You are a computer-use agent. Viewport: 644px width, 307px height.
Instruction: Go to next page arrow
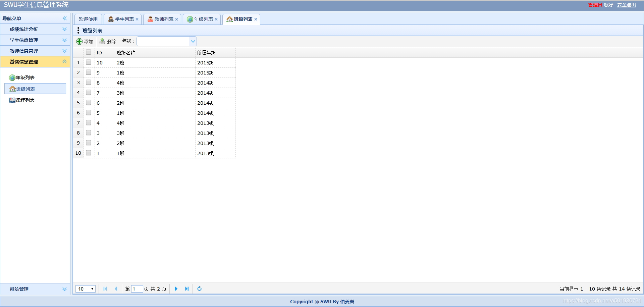pos(176,289)
